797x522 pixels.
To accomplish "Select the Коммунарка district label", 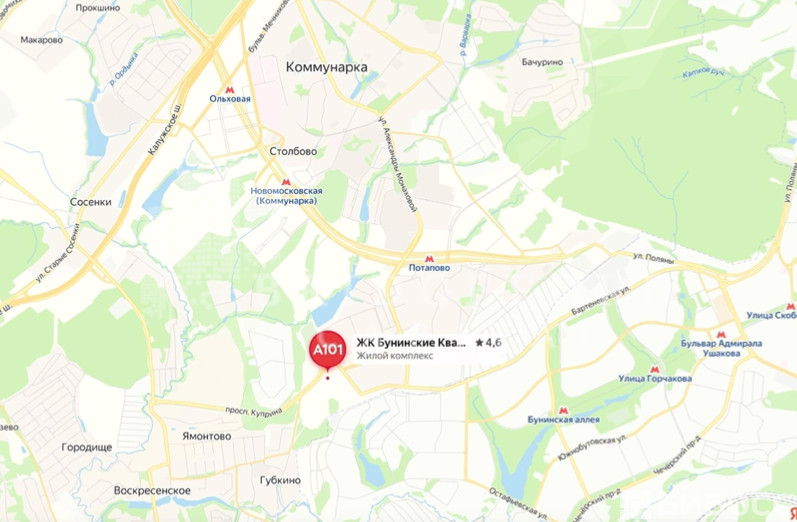I will [326, 67].
